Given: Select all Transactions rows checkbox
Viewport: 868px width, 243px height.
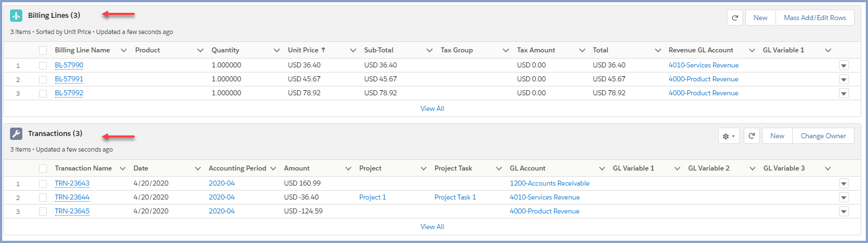Looking at the screenshot, I should (43, 168).
